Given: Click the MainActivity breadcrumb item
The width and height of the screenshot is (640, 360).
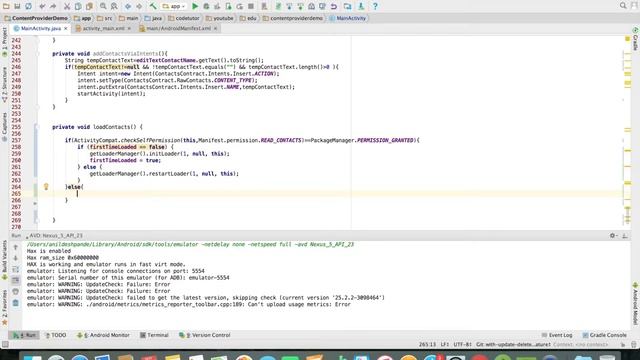Looking at the screenshot, I should click(x=347, y=18).
